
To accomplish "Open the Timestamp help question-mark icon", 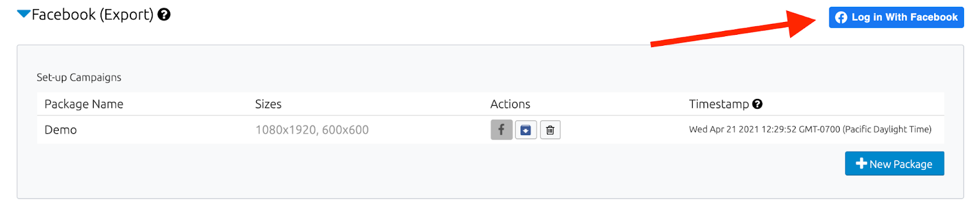I will point(757,104).
